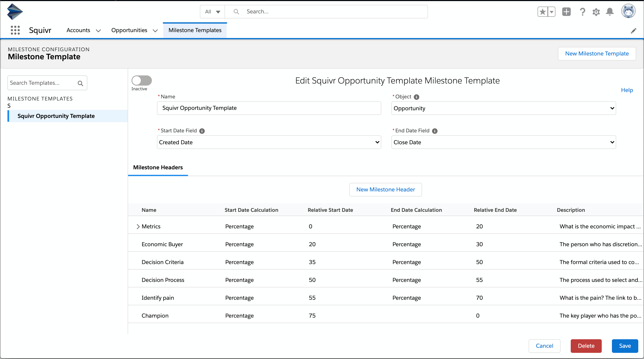Click Start Date Calculation column header
The width and height of the screenshot is (644, 359).
coord(251,210)
